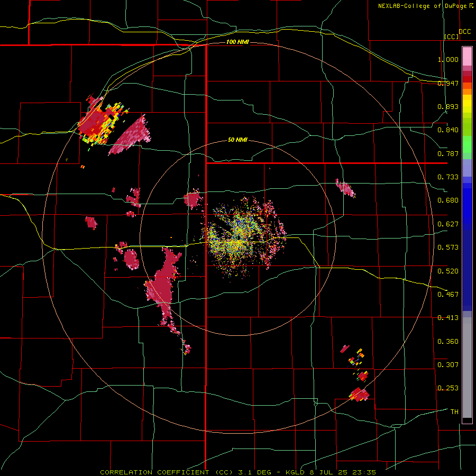The width and height of the screenshot is (476, 476).
Task: Select the 0.573 scale value
Action: click(448, 247)
